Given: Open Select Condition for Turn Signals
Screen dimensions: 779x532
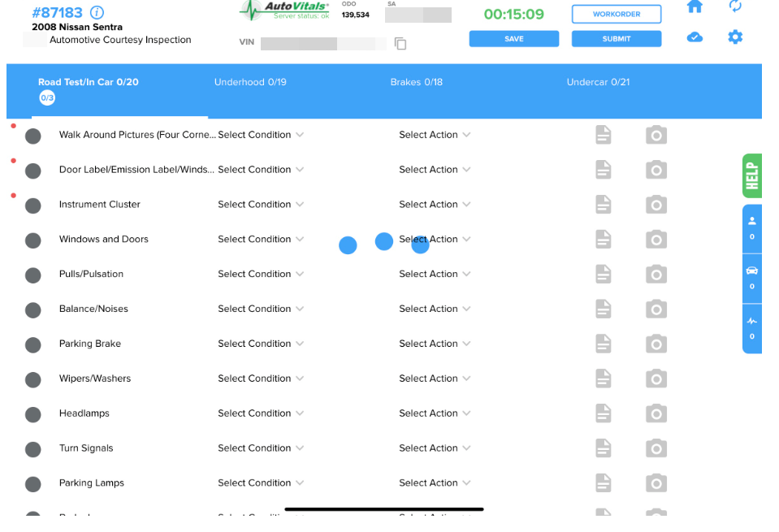Looking at the screenshot, I should pos(261,448).
